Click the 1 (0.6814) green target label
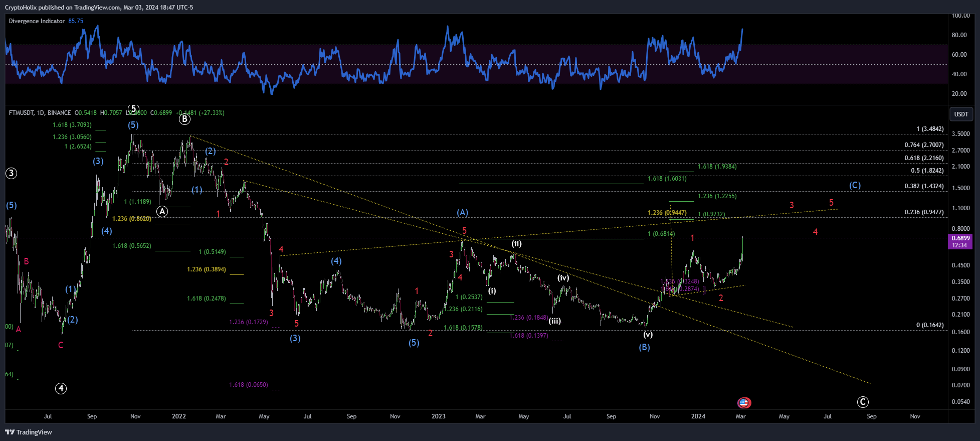This screenshot has height=441, width=980. click(661, 234)
